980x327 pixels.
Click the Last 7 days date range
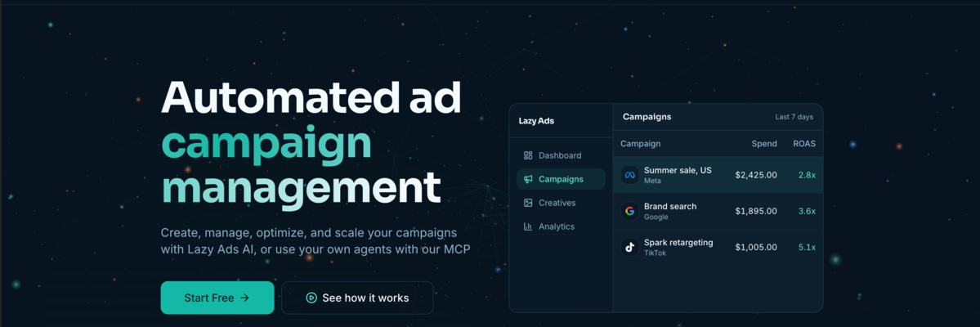coord(794,117)
